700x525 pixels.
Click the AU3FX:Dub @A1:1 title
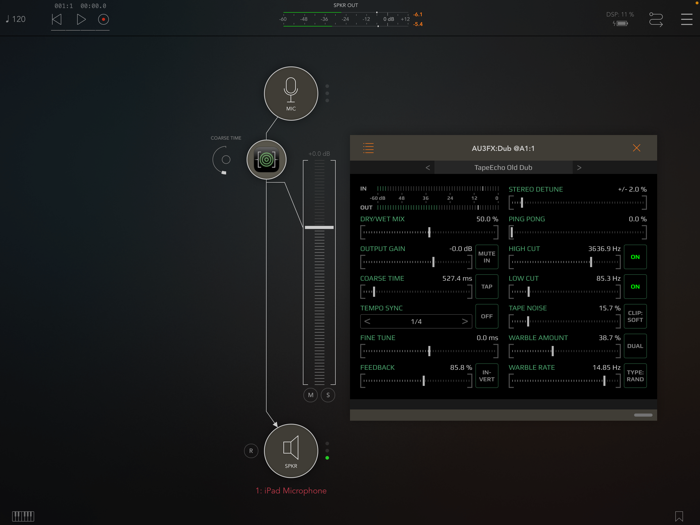[503, 148]
